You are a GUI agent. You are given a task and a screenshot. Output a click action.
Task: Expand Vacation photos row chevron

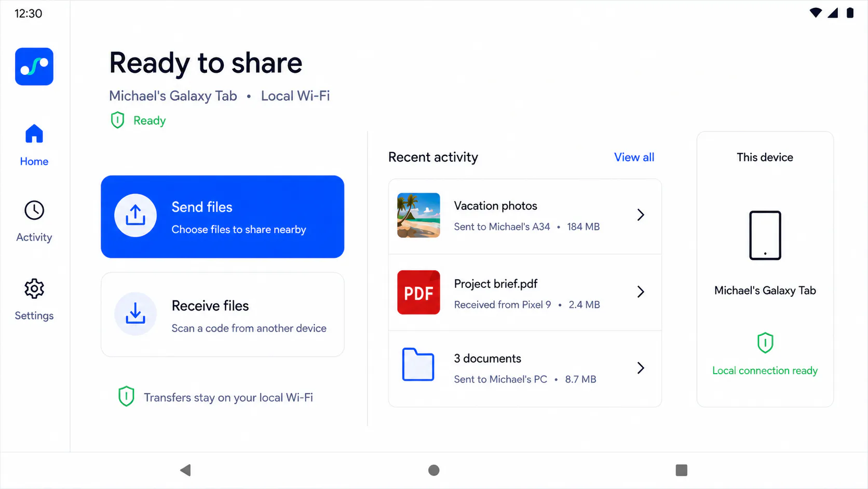[641, 215]
